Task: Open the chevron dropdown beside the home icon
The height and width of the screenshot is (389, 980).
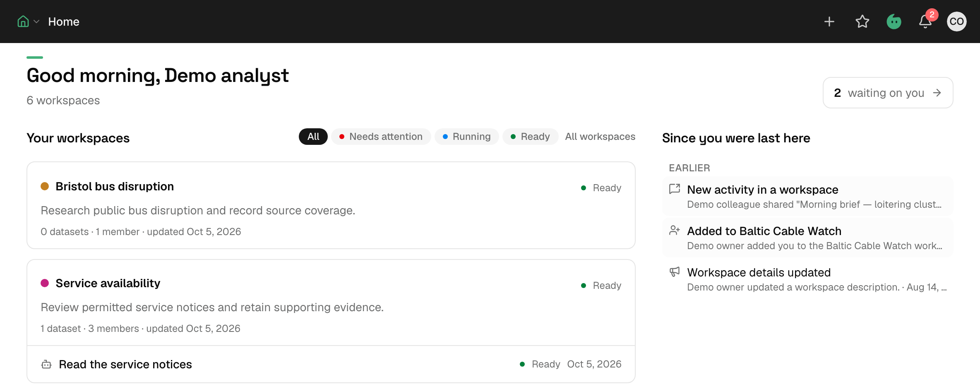Action: (36, 22)
